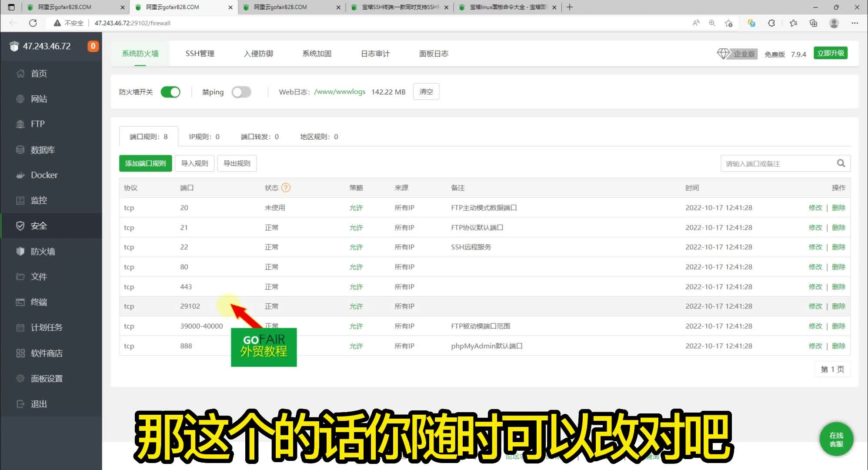Screen dimensions: 868x470
Task: Click the 退出 logout sidebar item
Action: [x=51, y=404]
